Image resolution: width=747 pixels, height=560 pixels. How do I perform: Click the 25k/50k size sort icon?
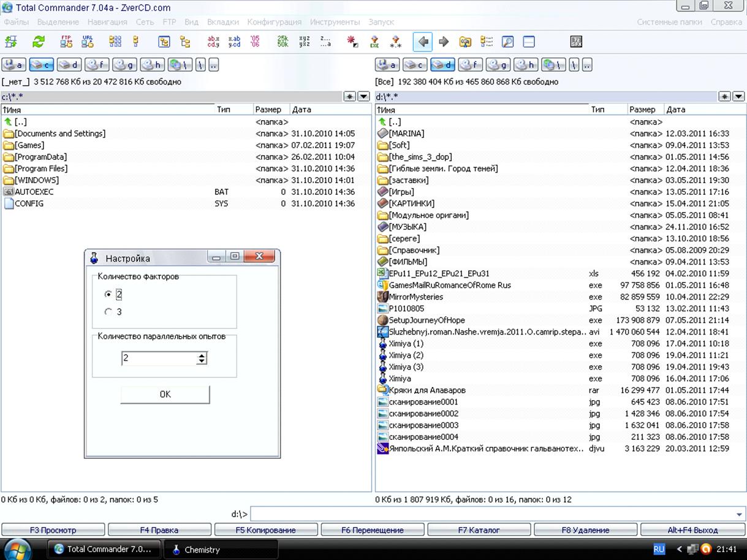[x=282, y=42]
